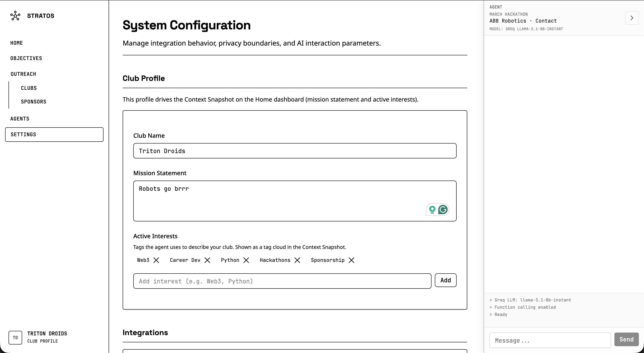Image resolution: width=644 pixels, height=353 pixels.
Task: Go to Objectives in the sidebar
Action: click(x=26, y=58)
